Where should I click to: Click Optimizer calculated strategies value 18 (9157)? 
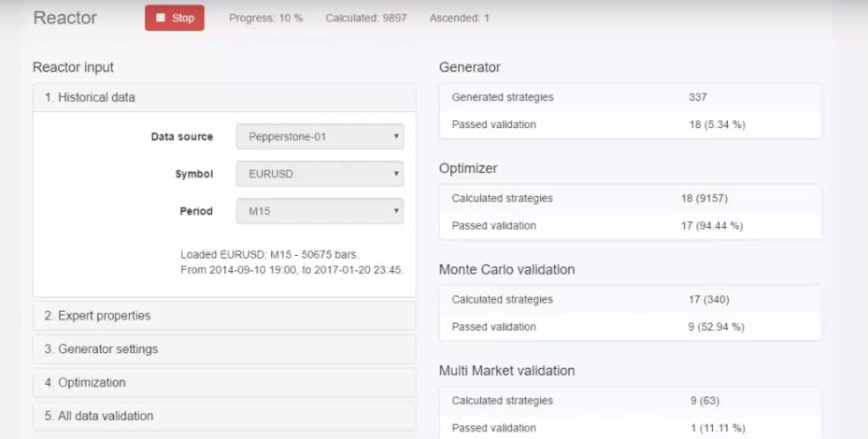(x=704, y=198)
